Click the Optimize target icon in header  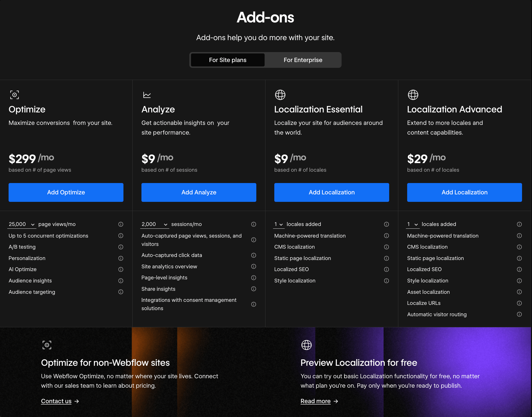click(x=14, y=95)
